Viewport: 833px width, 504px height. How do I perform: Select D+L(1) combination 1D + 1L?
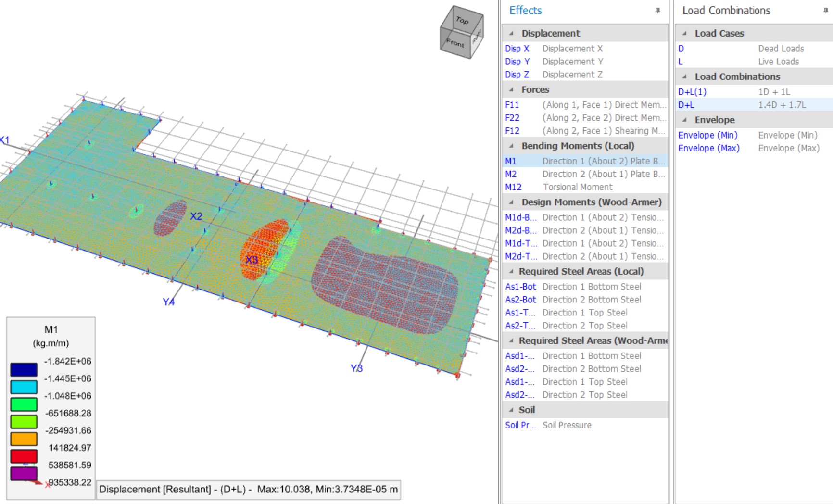[x=754, y=92]
